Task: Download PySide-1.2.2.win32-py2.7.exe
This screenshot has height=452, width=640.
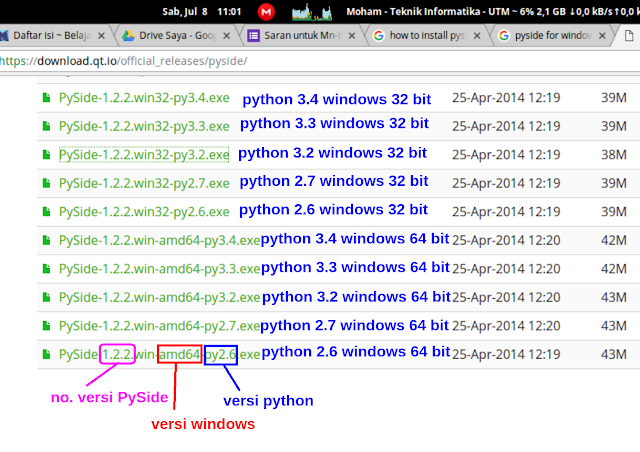Action: point(144,183)
